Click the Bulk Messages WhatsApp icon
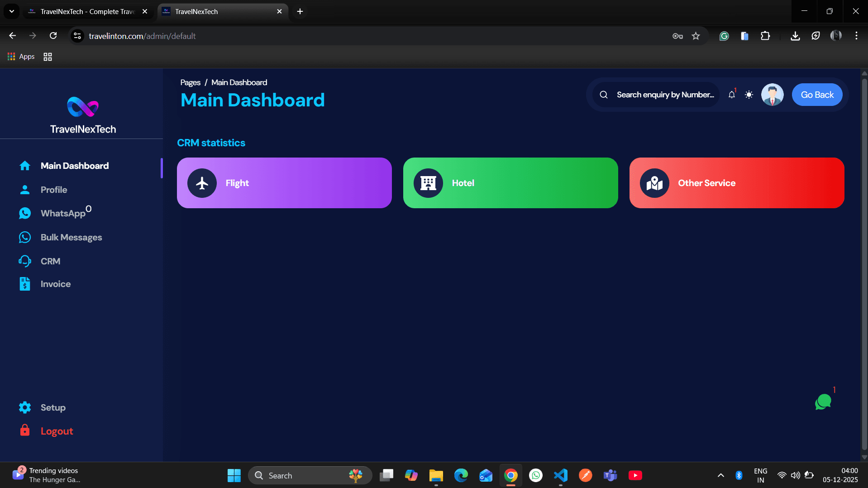The width and height of the screenshot is (868, 488). (x=25, y=237)
